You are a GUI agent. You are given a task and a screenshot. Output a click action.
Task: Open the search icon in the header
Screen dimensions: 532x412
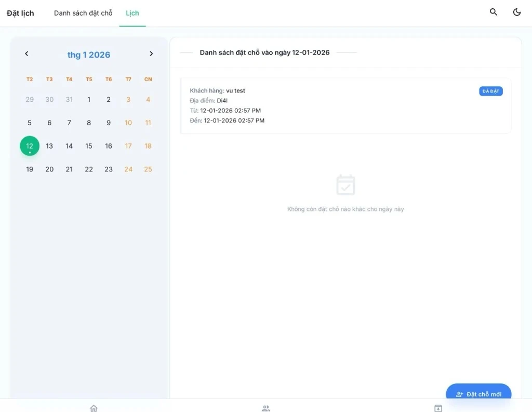click(494, 12)
